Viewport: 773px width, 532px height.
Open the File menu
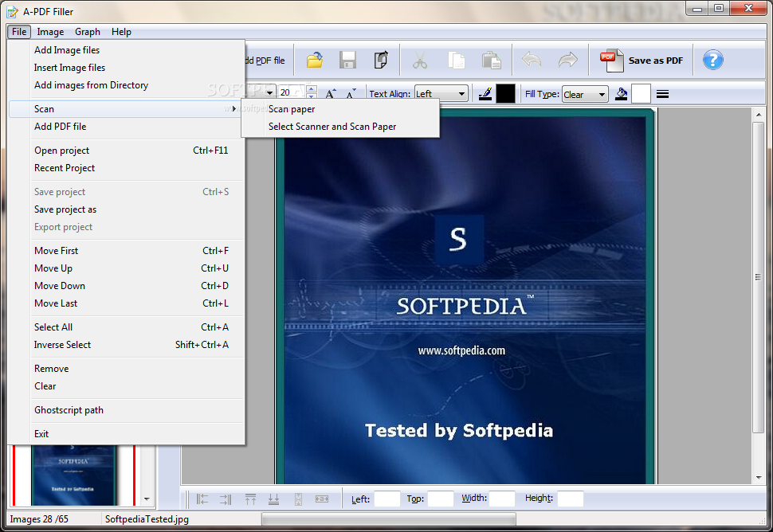tap(19, 32)
